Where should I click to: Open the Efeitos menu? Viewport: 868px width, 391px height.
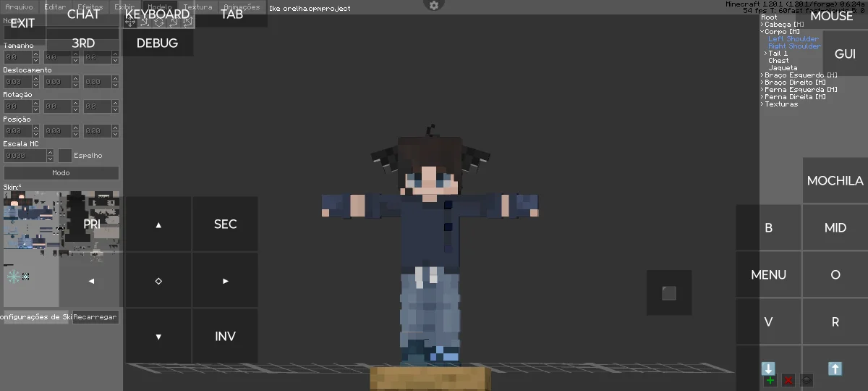[90, 7]
